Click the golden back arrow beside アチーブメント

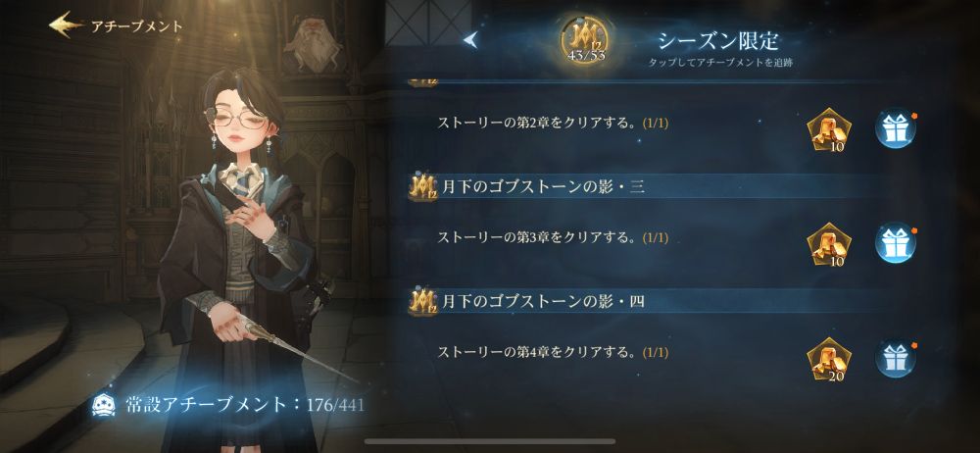pyautogui.click(x=67, y=25)
